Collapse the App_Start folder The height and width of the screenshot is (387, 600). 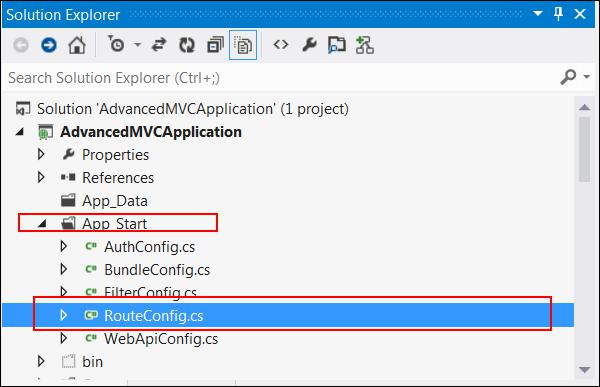(x=42, y=224)
